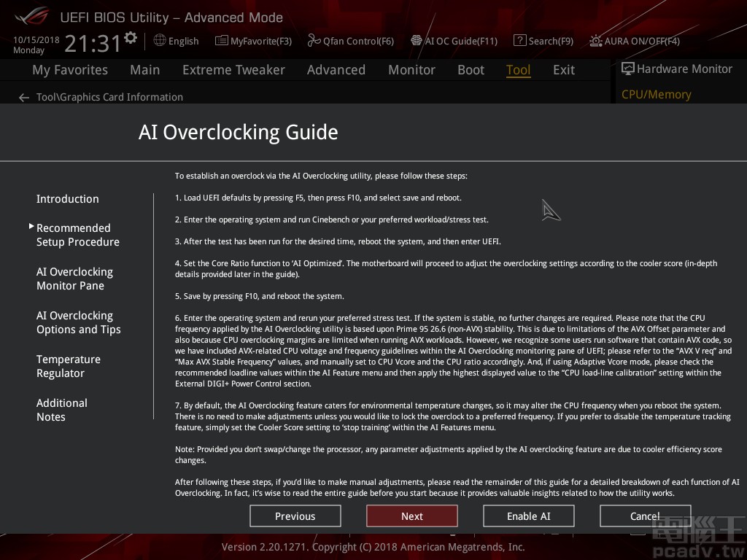Switch to the Extreme Tweaker tab
Image resolution: width=747 pixels, height=560 pixels.
click(233, 69)
